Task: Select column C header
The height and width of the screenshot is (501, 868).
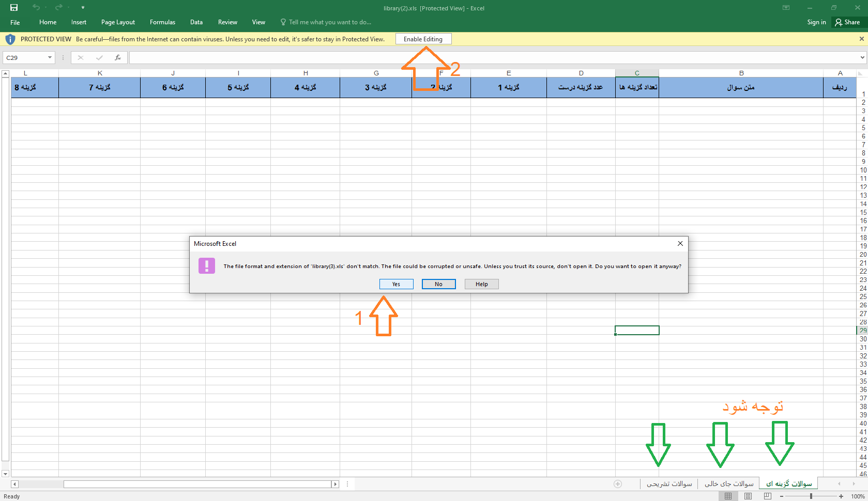Action: 637,73
